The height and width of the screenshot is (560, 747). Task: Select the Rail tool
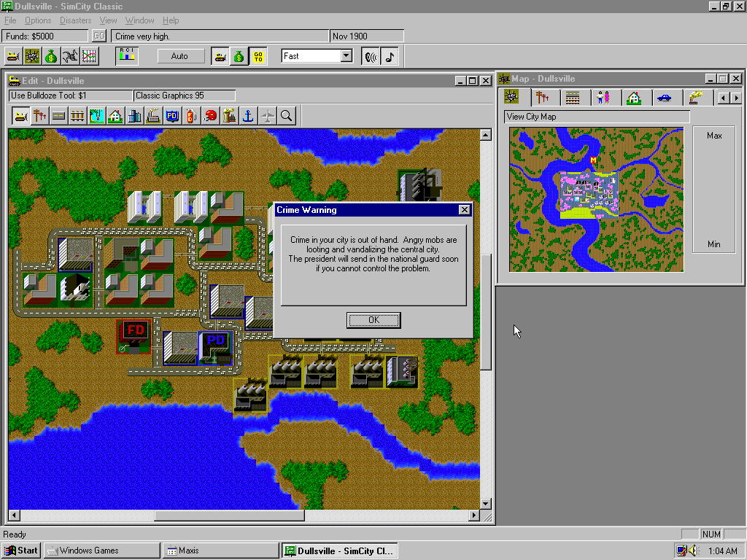point(77,116)
